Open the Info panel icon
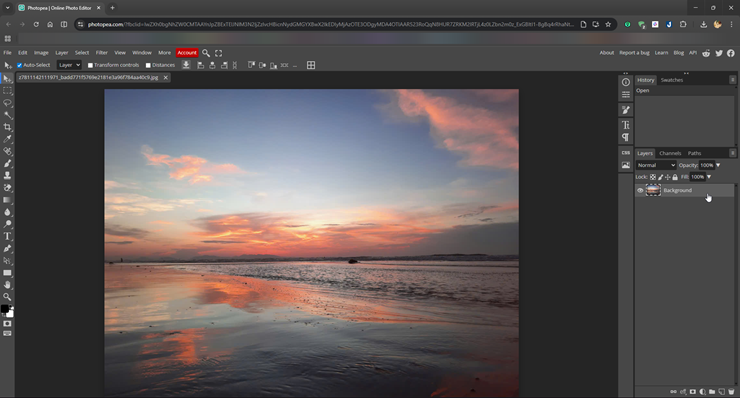The width and height of the screenshot is (740, 398). 626,82
